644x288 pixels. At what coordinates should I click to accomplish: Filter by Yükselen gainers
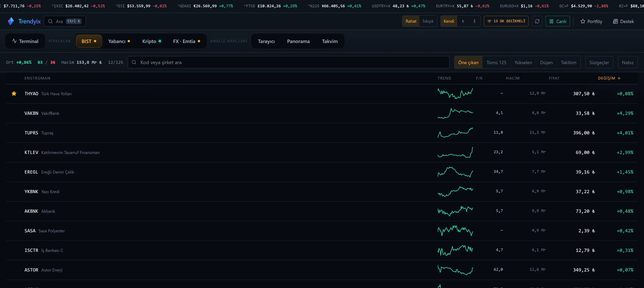523,62
